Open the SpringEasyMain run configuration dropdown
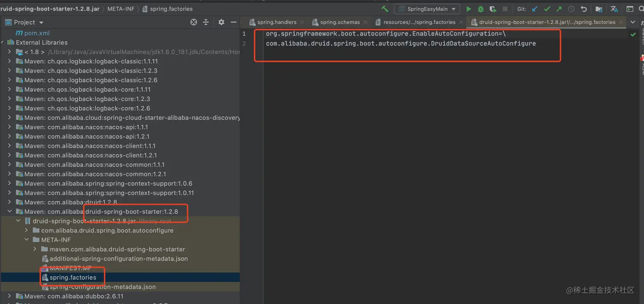644x304 pixels. click(x=427, y=9)
